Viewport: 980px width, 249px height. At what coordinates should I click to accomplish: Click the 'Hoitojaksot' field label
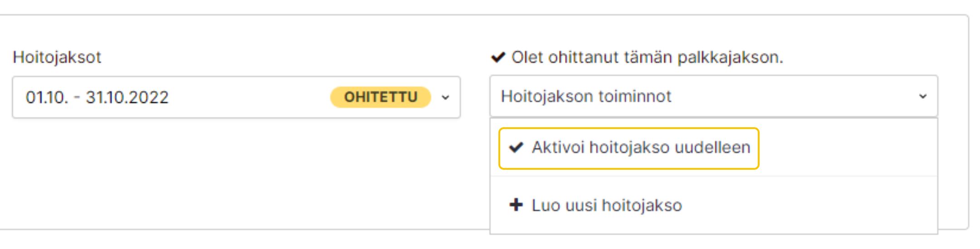click(x=57, y=57)
